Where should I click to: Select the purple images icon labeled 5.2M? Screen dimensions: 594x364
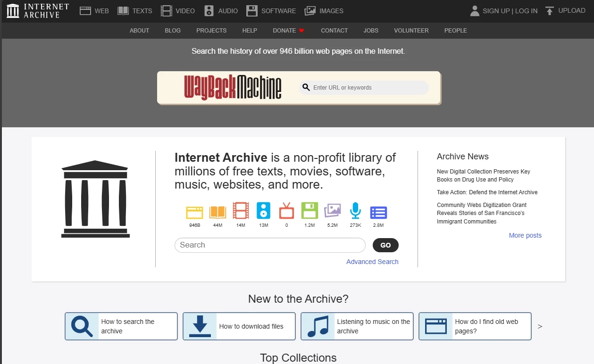[332, 211]
